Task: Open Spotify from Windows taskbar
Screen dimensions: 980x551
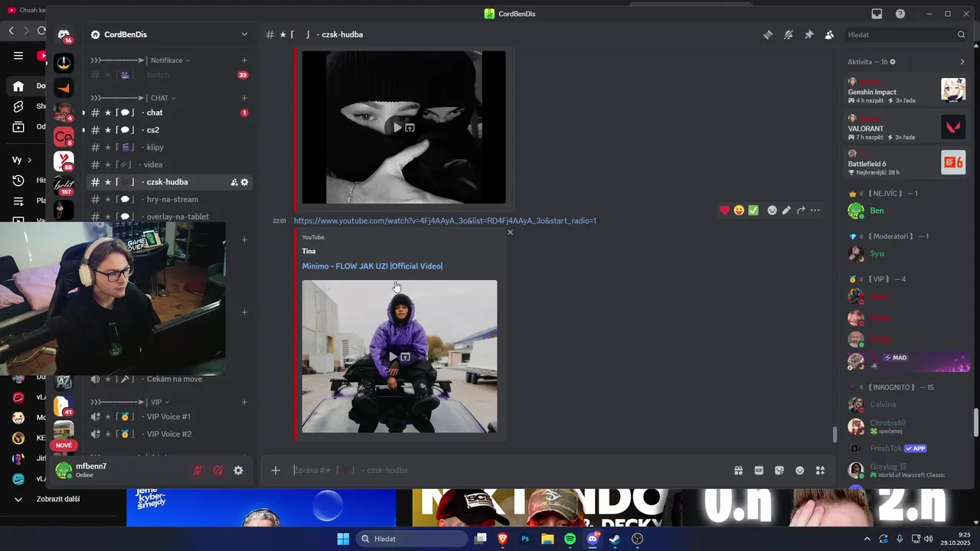Action: [x=570, y=539]
